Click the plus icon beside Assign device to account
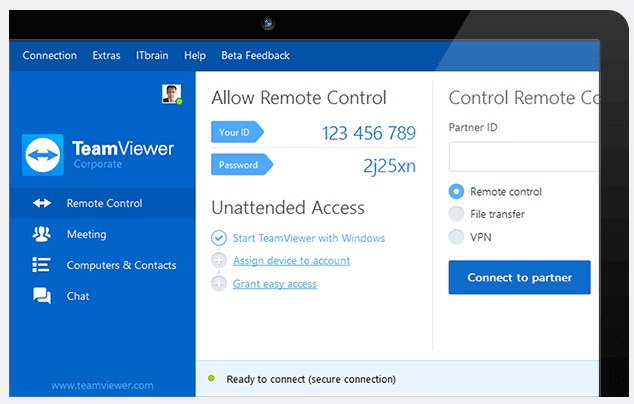Image resolution: width=634 pixels, height=404 pixels. point(219,260)
